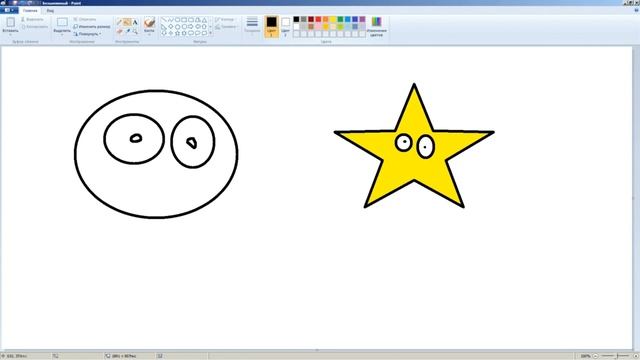Open the Paint application menu button
The image size is (640, 360).
pos(9,10)
